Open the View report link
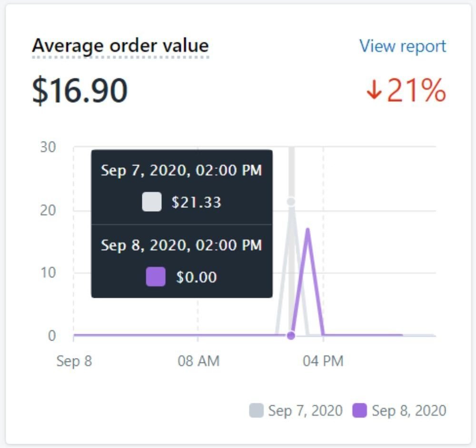The height and width of the screenshot is (448, 476). 403,47
